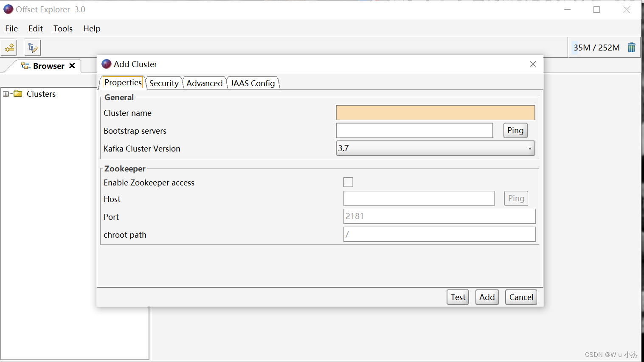This screenshot has height=362, width=644.
Task: Click the Port field showing 2181
Action: (439, 216)
